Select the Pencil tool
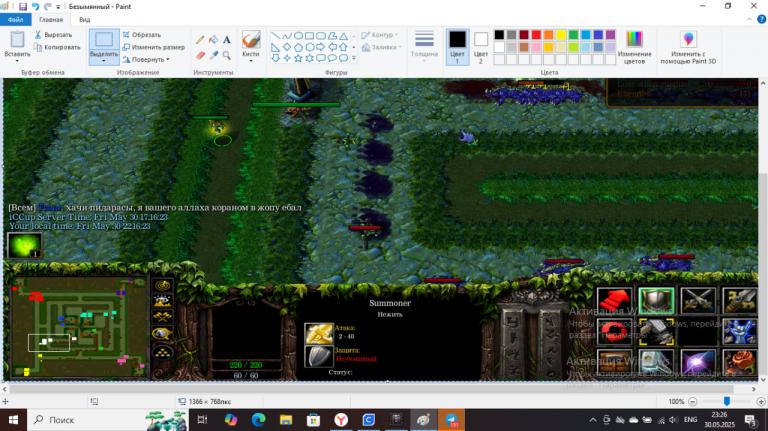The height and width of the screenshot is (431, 768). pos(200,40)
